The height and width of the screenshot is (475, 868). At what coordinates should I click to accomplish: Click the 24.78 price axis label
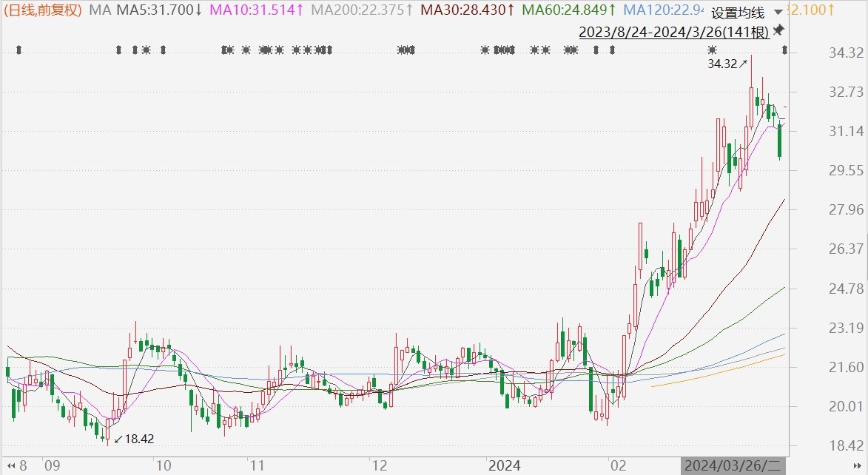846,289
